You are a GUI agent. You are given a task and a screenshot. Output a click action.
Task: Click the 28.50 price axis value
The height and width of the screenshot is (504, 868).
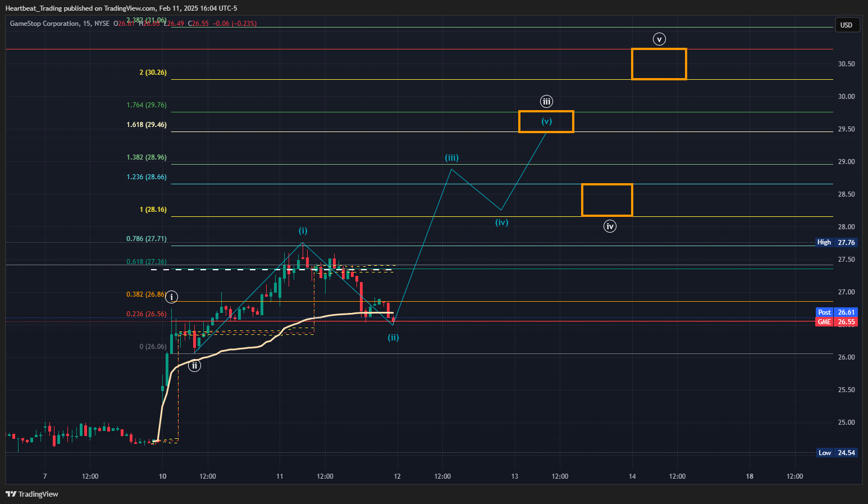(846, 194)
